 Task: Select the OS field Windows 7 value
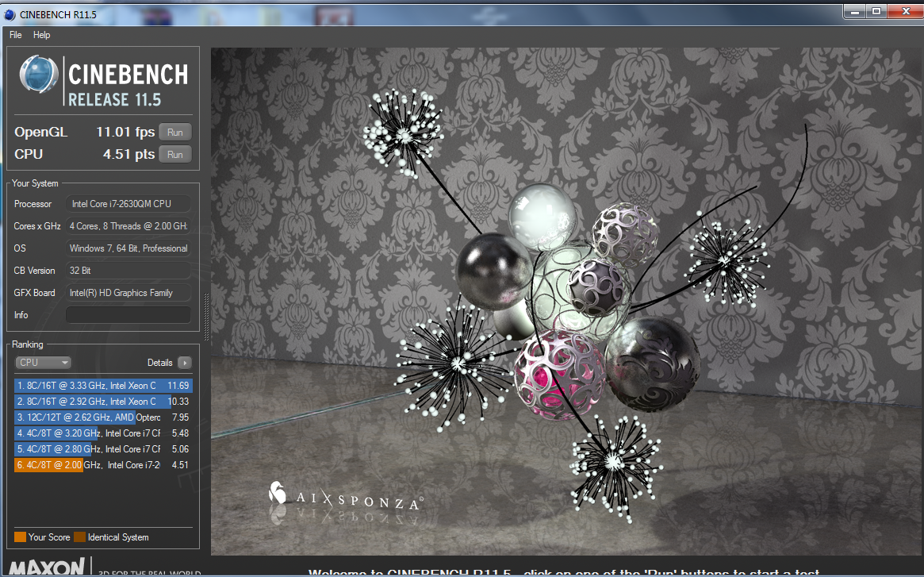128,248
